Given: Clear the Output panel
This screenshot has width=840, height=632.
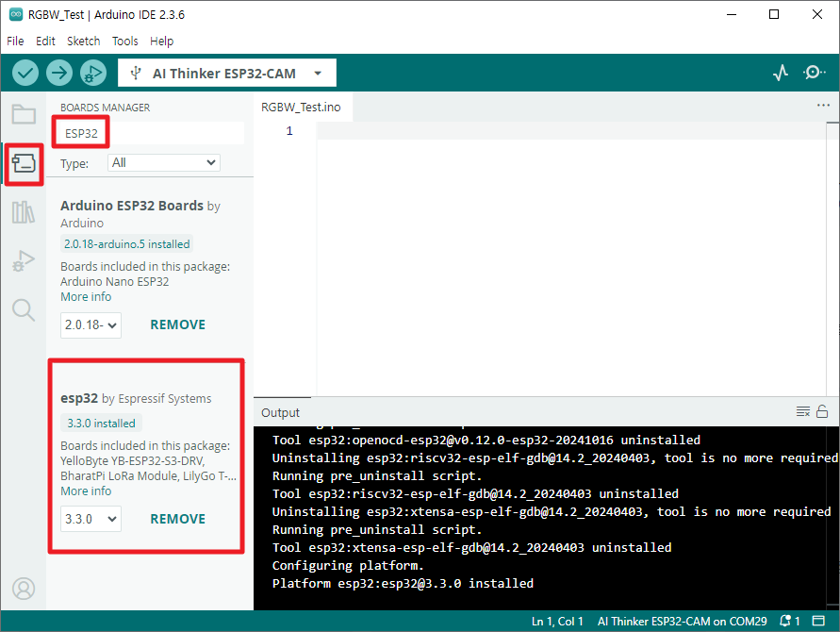Looking at the screenshot, I should pos(802,411).
